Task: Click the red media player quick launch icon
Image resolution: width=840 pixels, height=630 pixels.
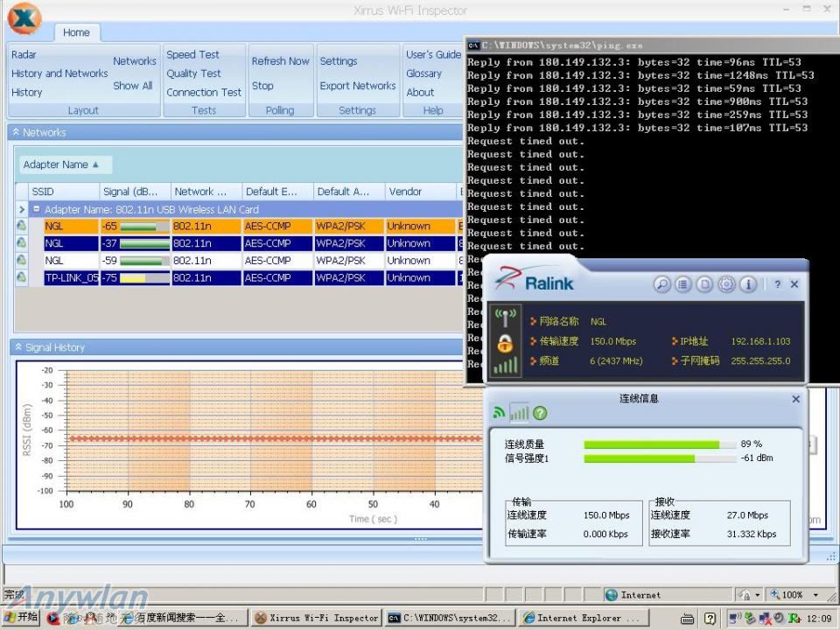Action: point(52,619)
